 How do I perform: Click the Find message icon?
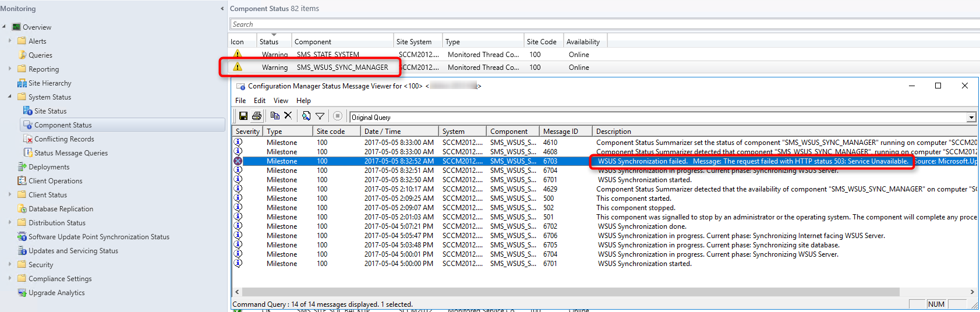point(306,116)
